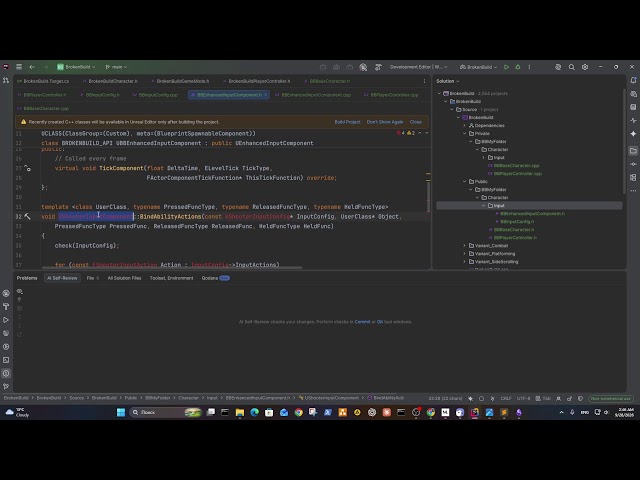Open the Git branch tool window icon
640x480 pixels.
tap(6, 386)
